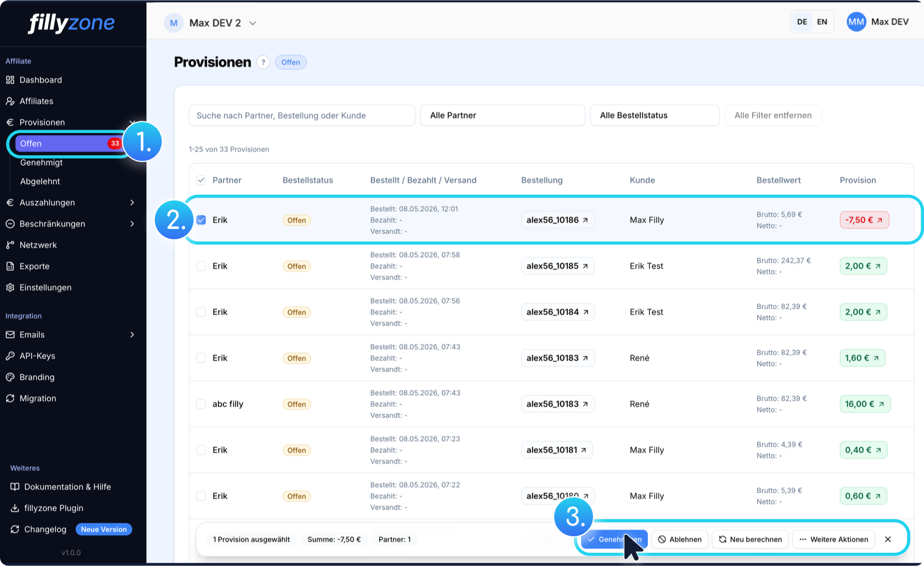The image size is (924, 566).
Task: Click the Auszahlungen euro icon
Action: [x=10, y=203]
